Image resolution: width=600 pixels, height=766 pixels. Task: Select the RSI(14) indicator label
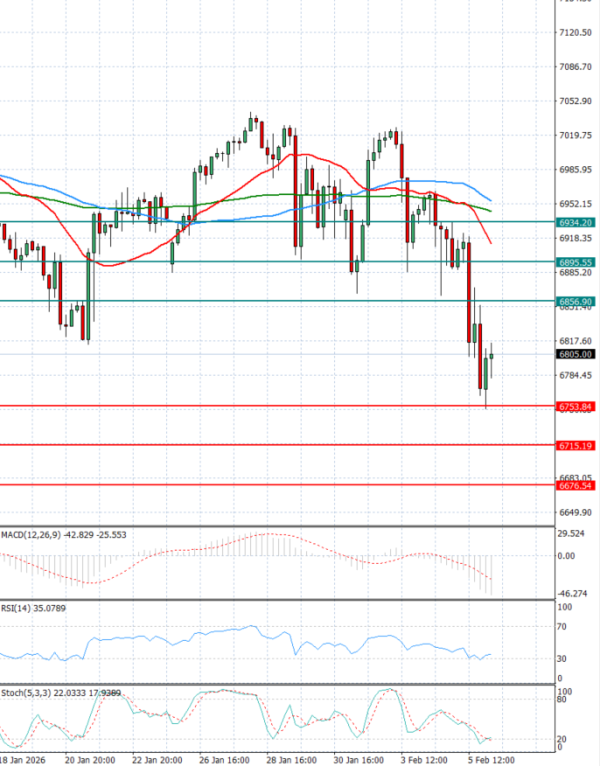pos(17,607)
